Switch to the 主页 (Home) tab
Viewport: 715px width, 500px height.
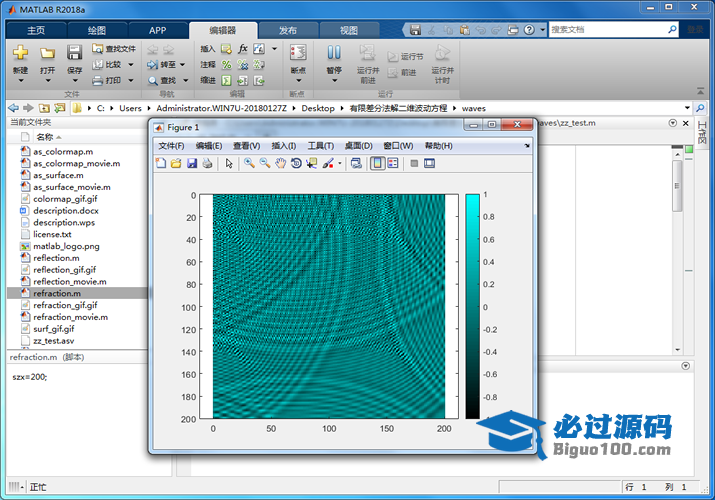tap(36, 30)
